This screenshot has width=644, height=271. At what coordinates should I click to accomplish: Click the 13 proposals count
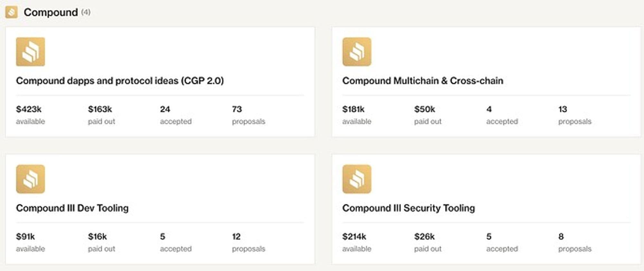(575, 115)
